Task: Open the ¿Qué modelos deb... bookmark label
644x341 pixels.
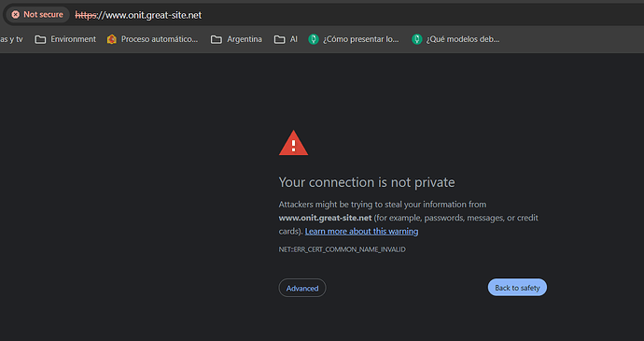Action: point(462,39)
